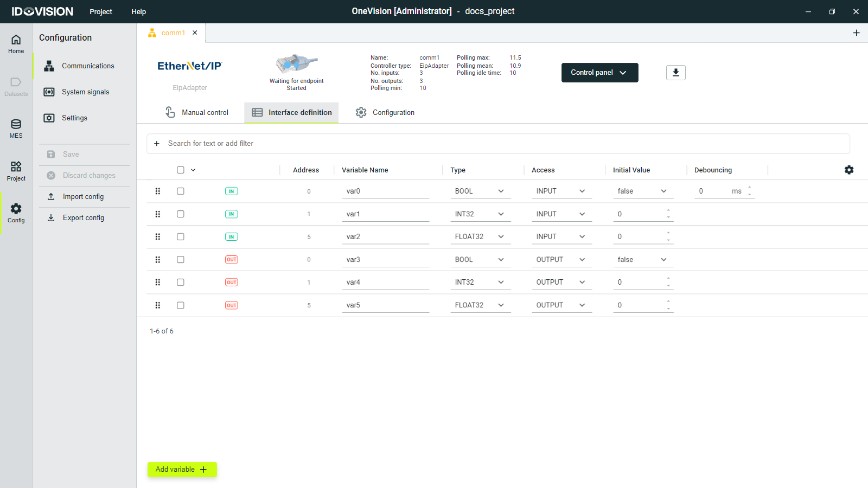Check the var1 row checkbox

click(x=181, y=214)
